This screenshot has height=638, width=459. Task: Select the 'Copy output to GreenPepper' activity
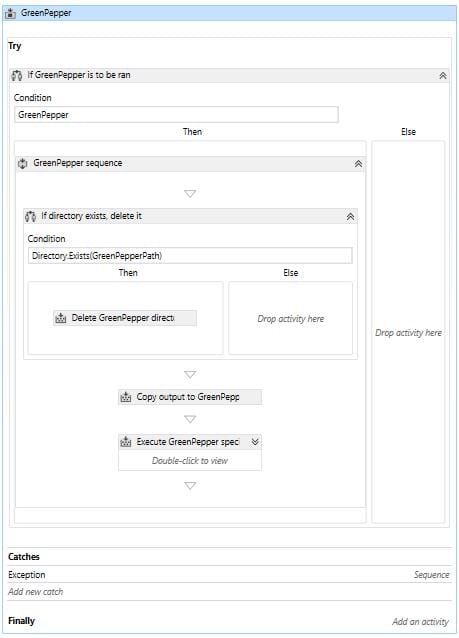click(x=190, y=397)
